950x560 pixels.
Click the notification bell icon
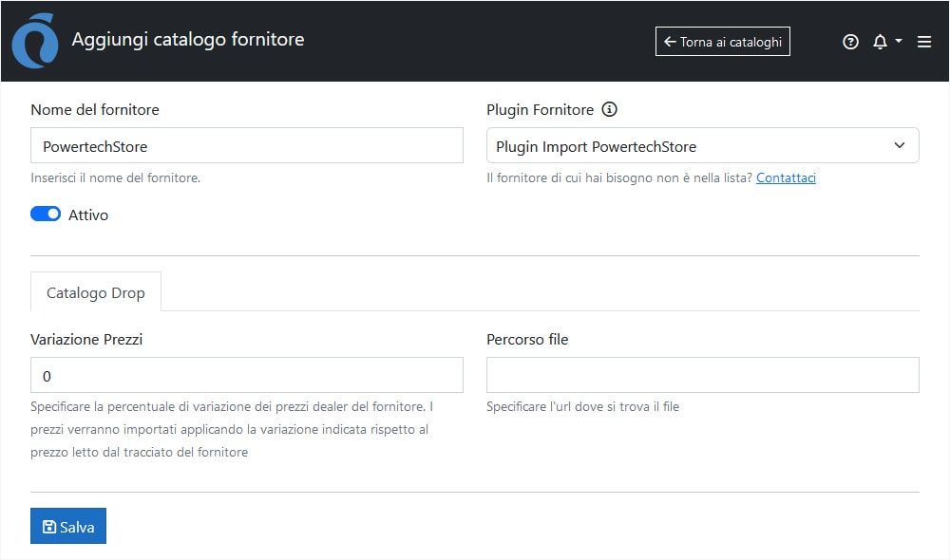coord(881,41)
